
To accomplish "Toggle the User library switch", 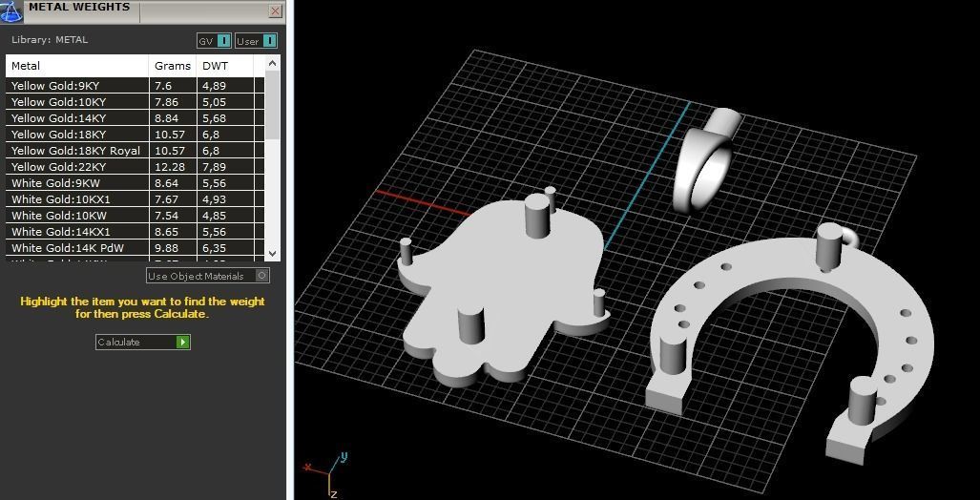I will [x=257, y=41].
